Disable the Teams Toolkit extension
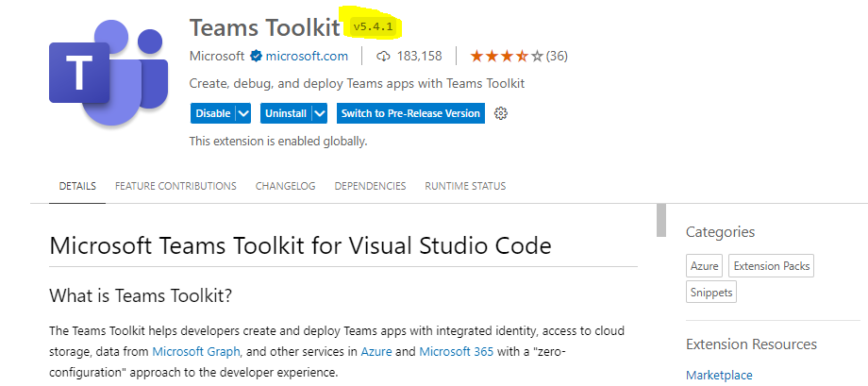This screenshot has height=386, width=868. coord(212,113)
